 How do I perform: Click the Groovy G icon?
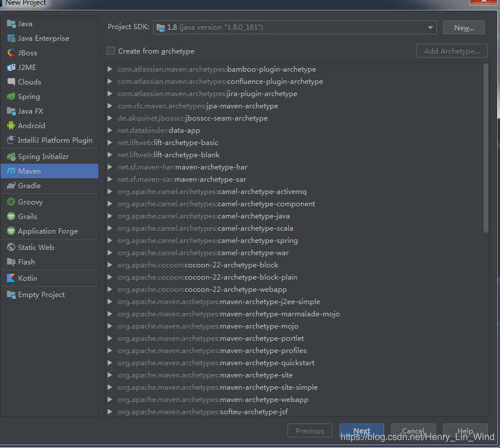tap(11, 202)
